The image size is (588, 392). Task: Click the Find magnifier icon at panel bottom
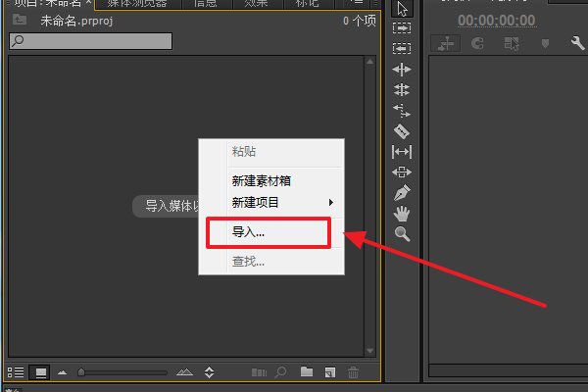[280, 372]
